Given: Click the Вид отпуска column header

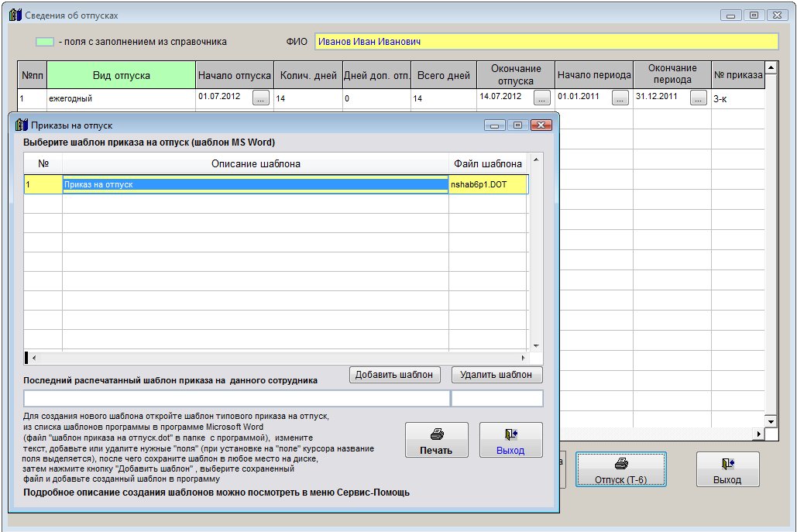Looking at the screenshot, I should click(121, 76).
